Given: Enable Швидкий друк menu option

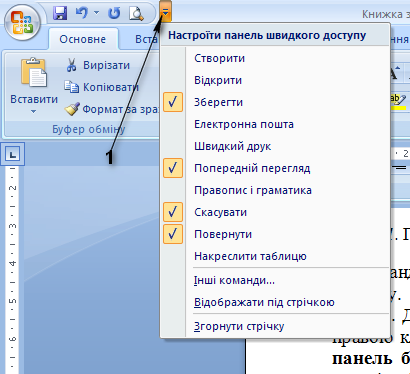Looking at the screenshot, I should click(x=275, y=146).
